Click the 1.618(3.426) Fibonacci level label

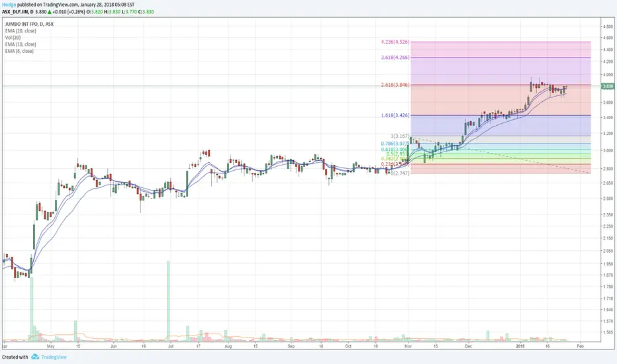[395, 115]
